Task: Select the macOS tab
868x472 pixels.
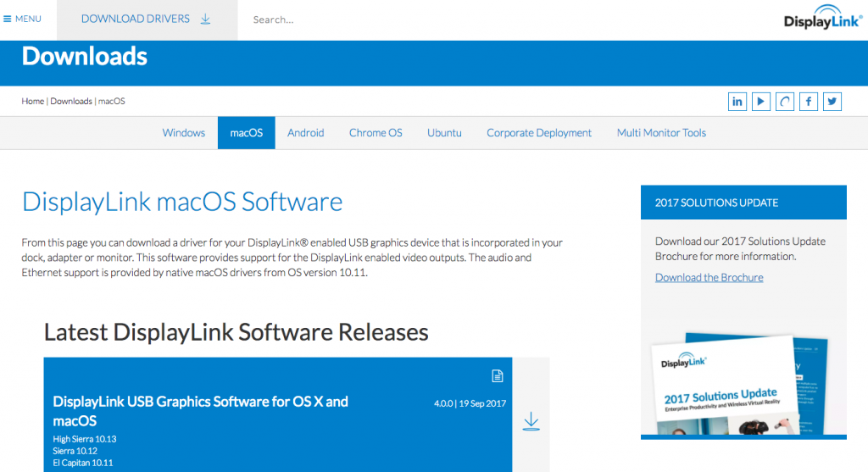Action: coord(247,133)
